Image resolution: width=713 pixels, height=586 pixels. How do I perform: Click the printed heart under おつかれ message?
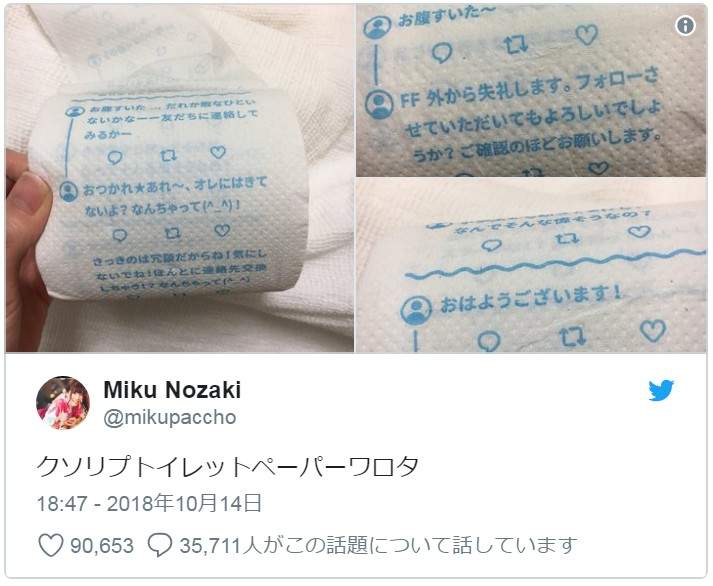pyautogui.click(x=222, y=230)
